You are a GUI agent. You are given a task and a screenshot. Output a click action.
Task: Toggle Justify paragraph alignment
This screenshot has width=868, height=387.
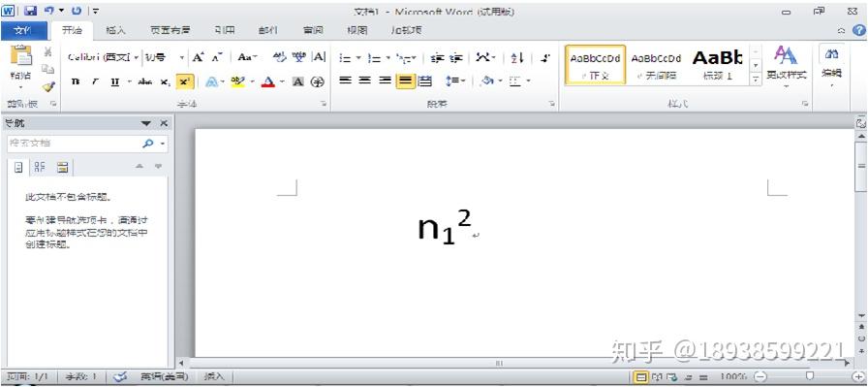click(x=406, y=81)
